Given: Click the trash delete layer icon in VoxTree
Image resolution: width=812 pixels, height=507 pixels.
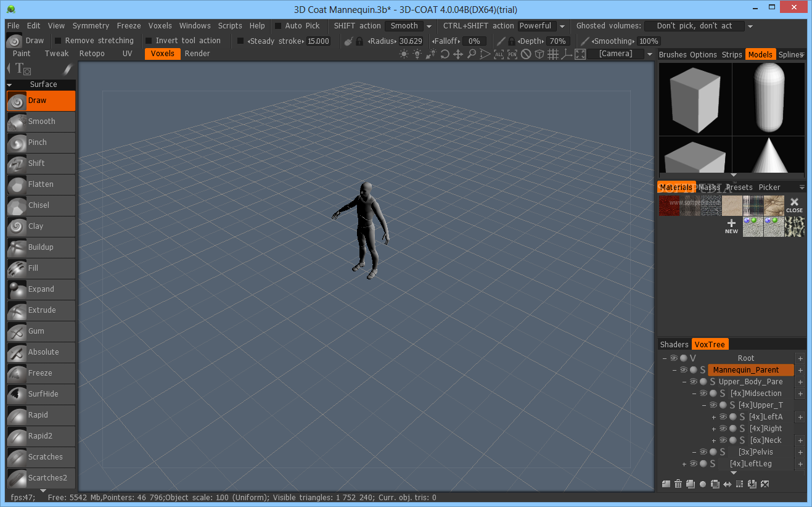Looking at the screenshot, I should coord(678,484).
